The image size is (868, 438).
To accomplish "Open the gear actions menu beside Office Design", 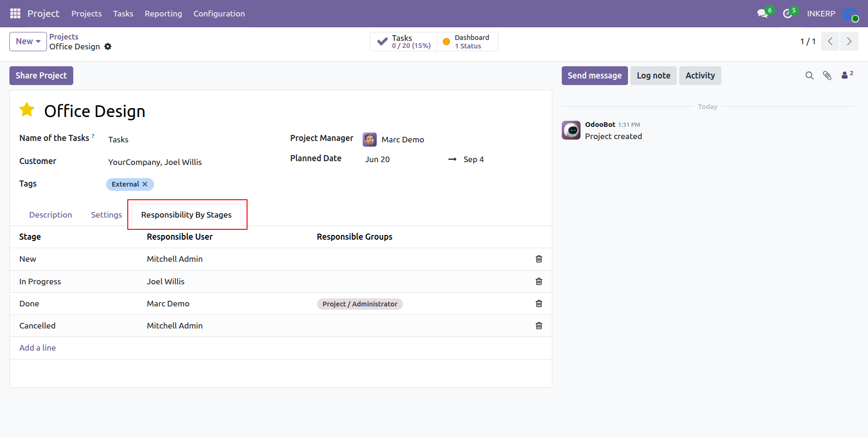I will [x=108, y=47].
